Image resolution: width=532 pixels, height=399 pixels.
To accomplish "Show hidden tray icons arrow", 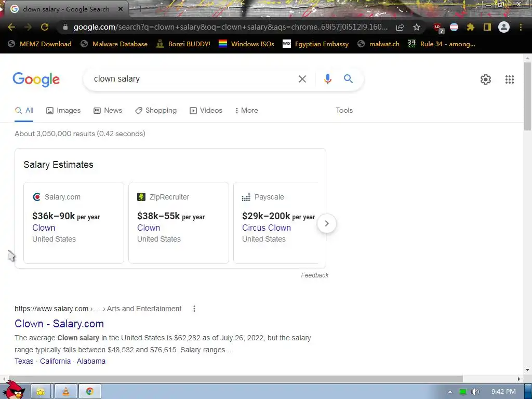I will [x=450, y=392].
